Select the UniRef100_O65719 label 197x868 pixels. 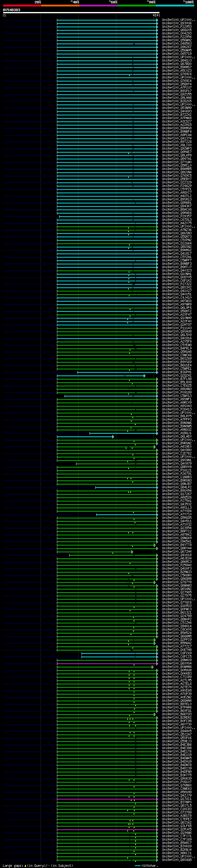[x=177, y=54]
